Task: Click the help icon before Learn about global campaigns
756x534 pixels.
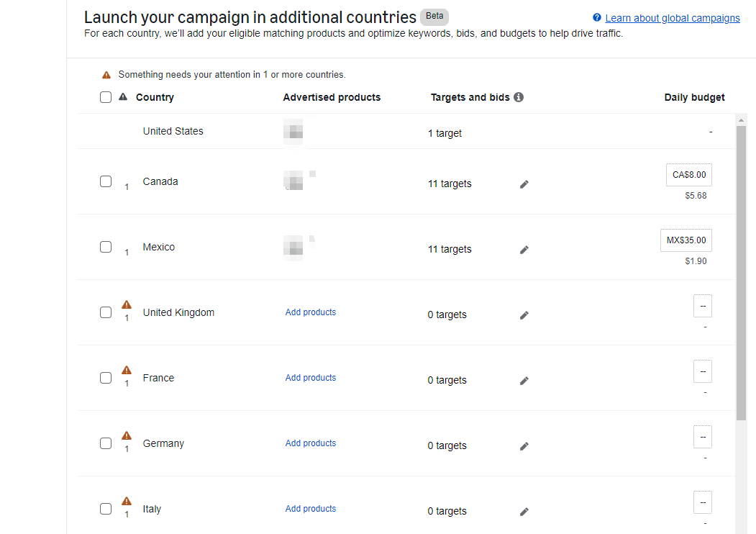Action: point(596,18)
